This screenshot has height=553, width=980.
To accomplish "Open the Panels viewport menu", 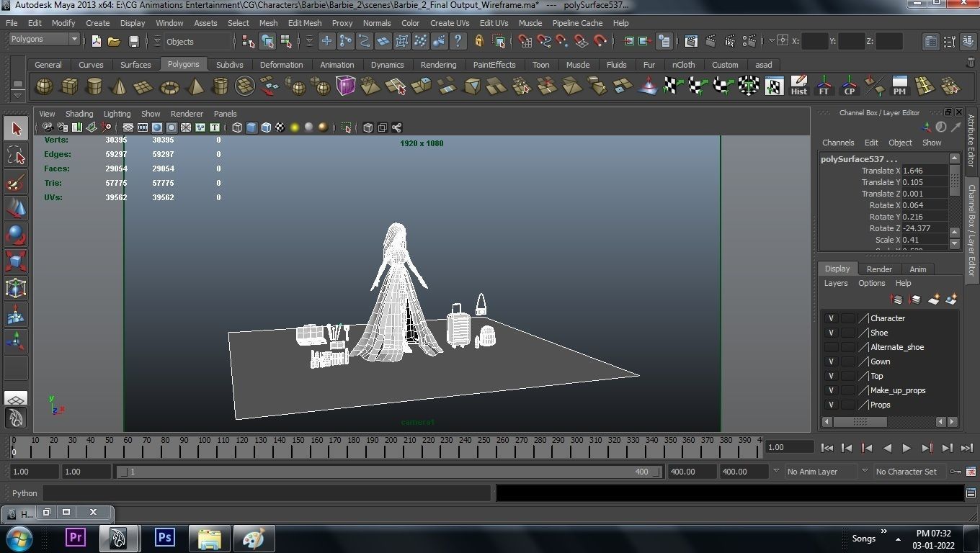I will (x=225, y=114).
